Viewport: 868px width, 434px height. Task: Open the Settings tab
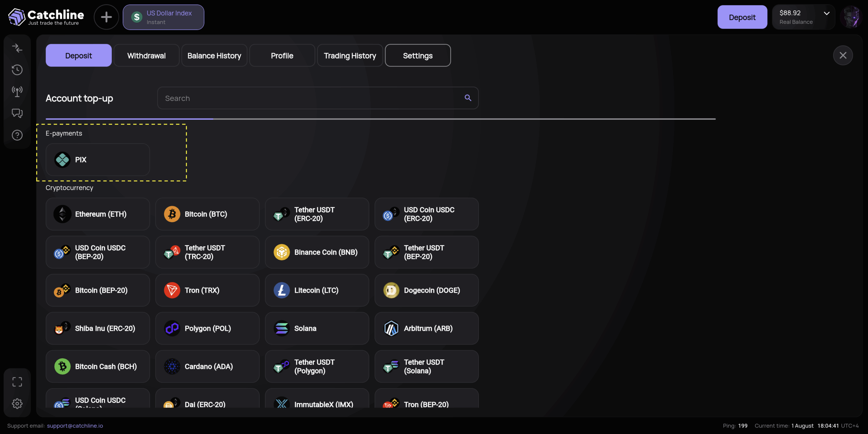pyautogui.click(x=418, y=55)
